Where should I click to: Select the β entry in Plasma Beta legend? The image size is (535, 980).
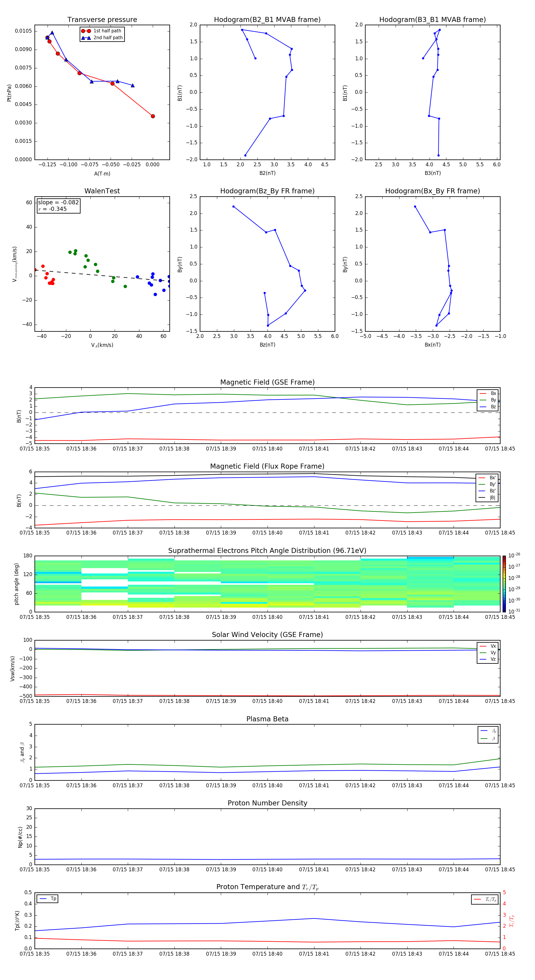[x=488, y=739]
